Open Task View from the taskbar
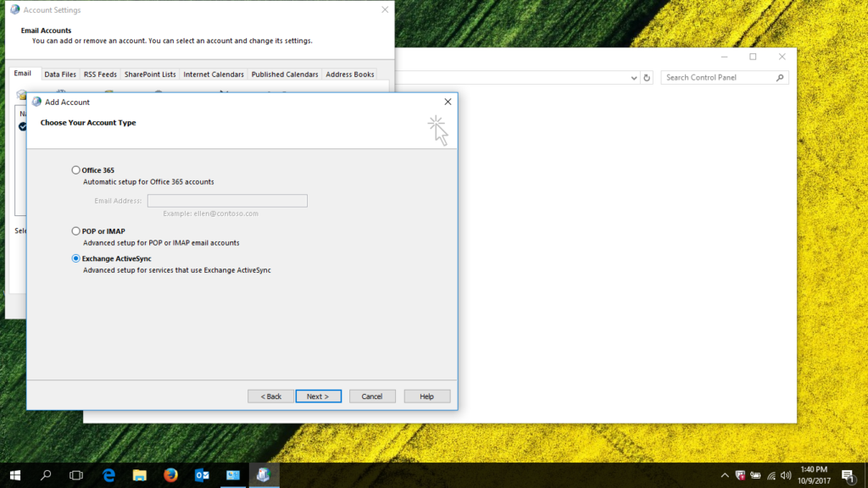The image size is (868, 488). tap(76, 474)
